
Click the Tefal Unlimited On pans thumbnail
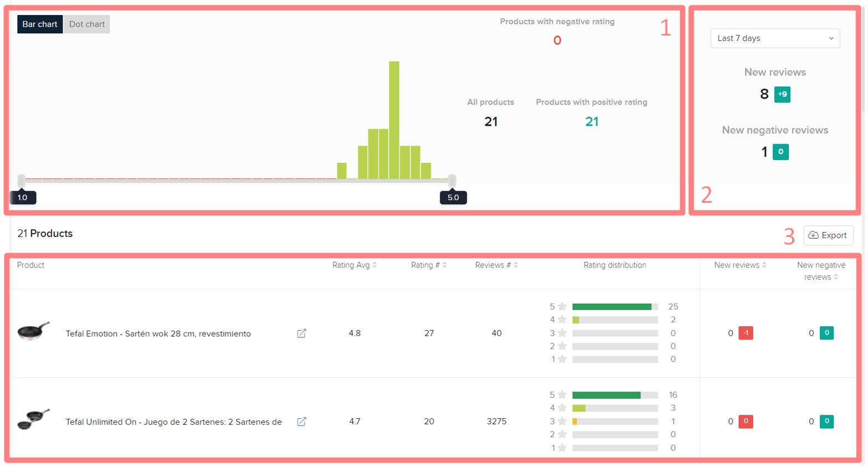pyautogui.click(x=33, y=419)
